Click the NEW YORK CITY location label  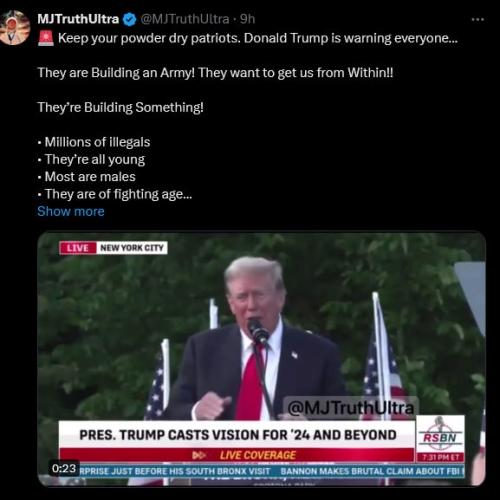132,248
